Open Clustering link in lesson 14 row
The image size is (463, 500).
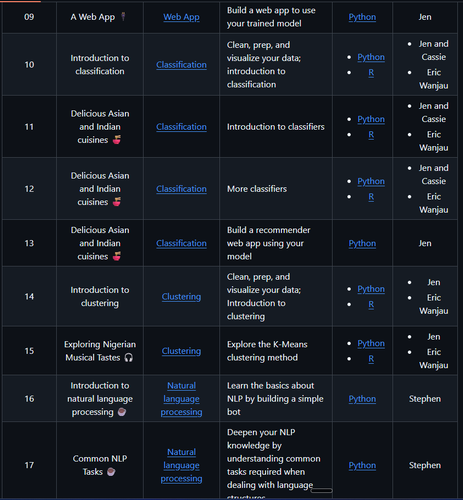[x=181, y=297]
